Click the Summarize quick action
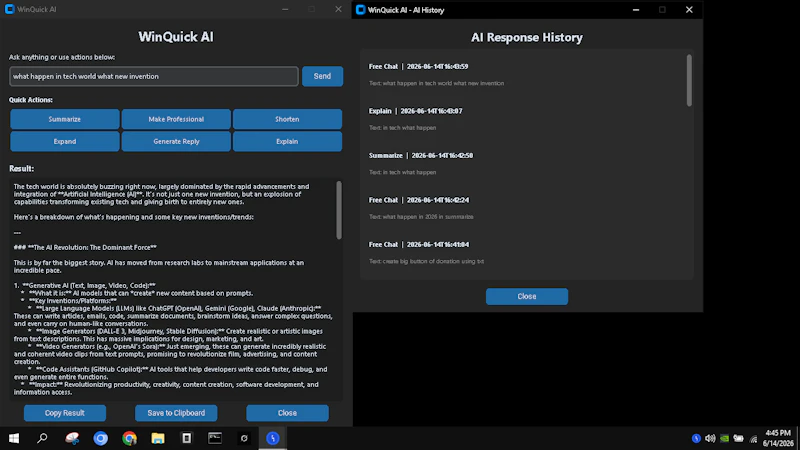 [65, 119]
